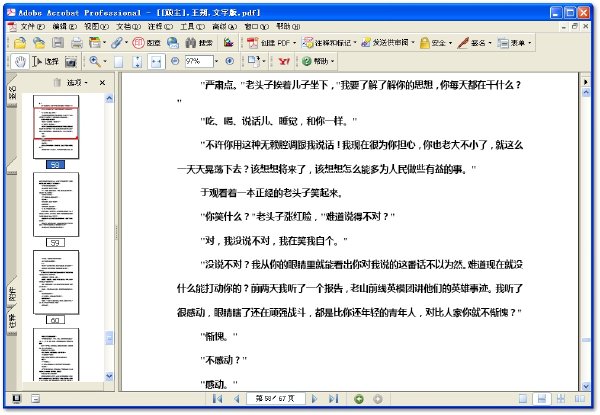Jump to the first page button
The height and width of the screenshot is (415, 600).
pos(217,399)
